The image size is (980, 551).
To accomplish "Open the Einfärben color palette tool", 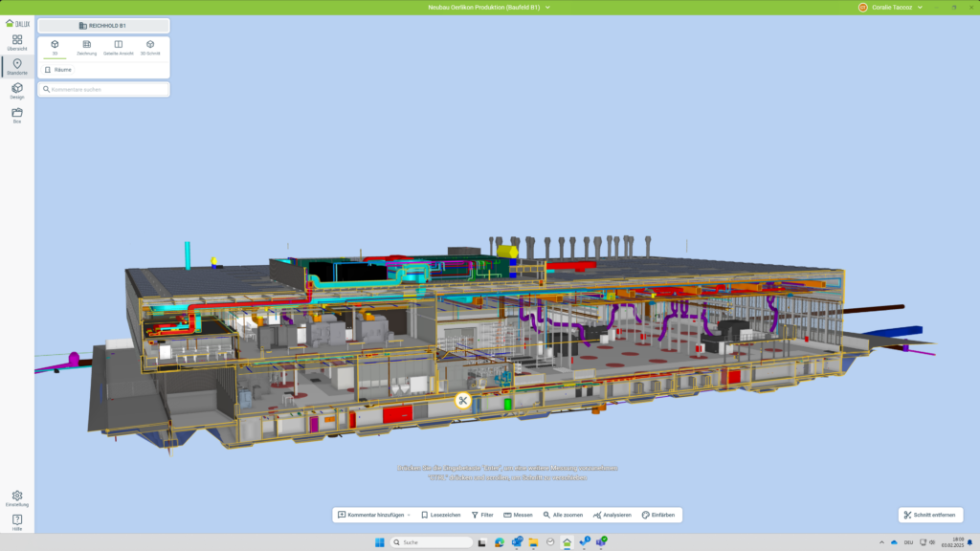I will tap(658, 515).
